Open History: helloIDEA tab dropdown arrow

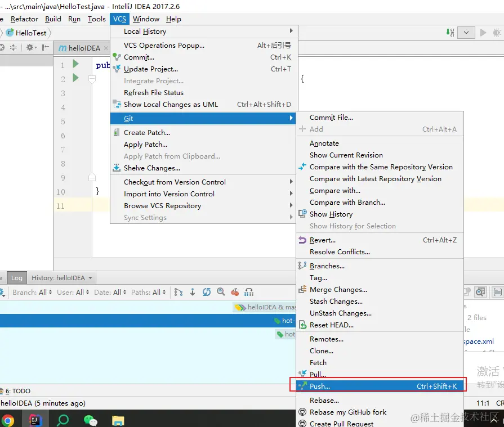point(90,278)
